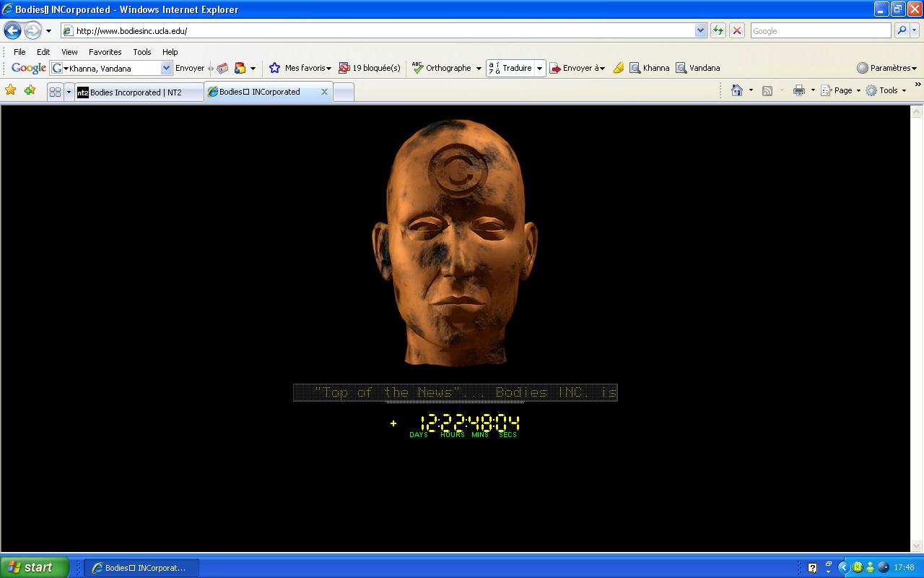Click the taskbar clock showing 17:48
924x578 pixels.
(x=904, y=568)
